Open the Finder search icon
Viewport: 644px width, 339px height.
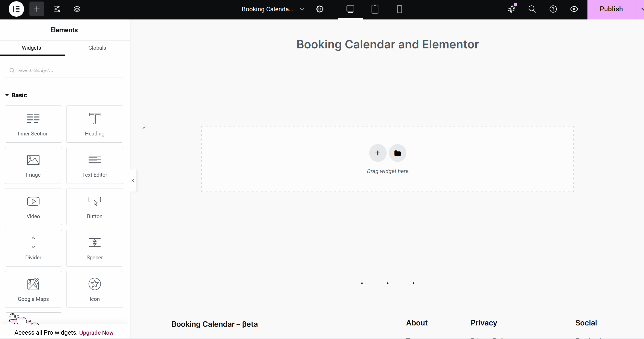tap(532, 9)
